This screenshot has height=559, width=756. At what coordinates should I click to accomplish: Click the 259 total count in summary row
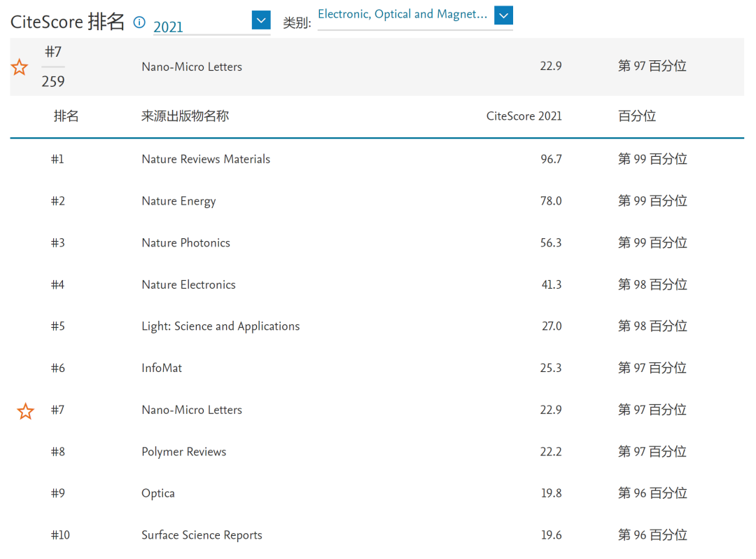53,81
